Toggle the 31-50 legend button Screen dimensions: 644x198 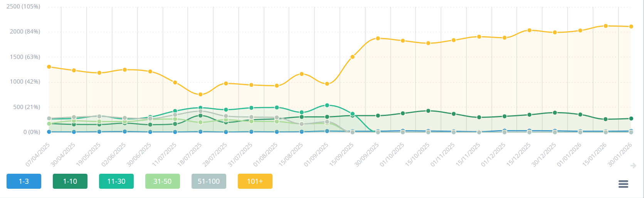pos(163,181)
